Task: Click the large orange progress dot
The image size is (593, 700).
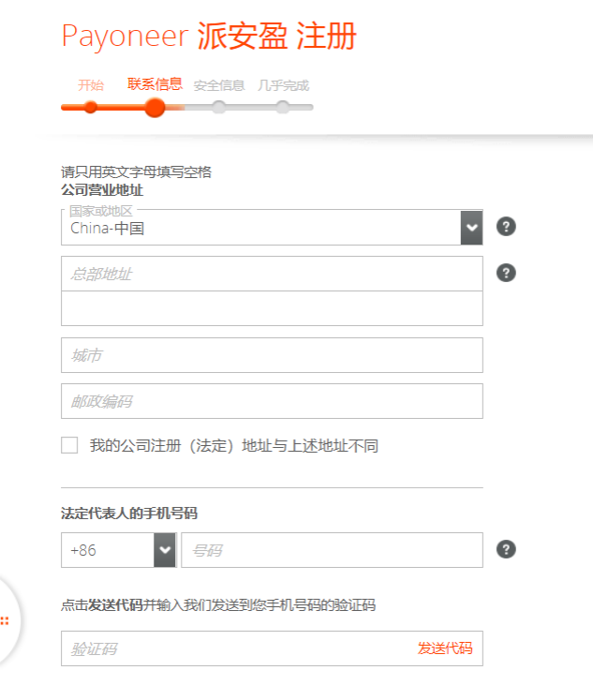Action: coord(155,108)
